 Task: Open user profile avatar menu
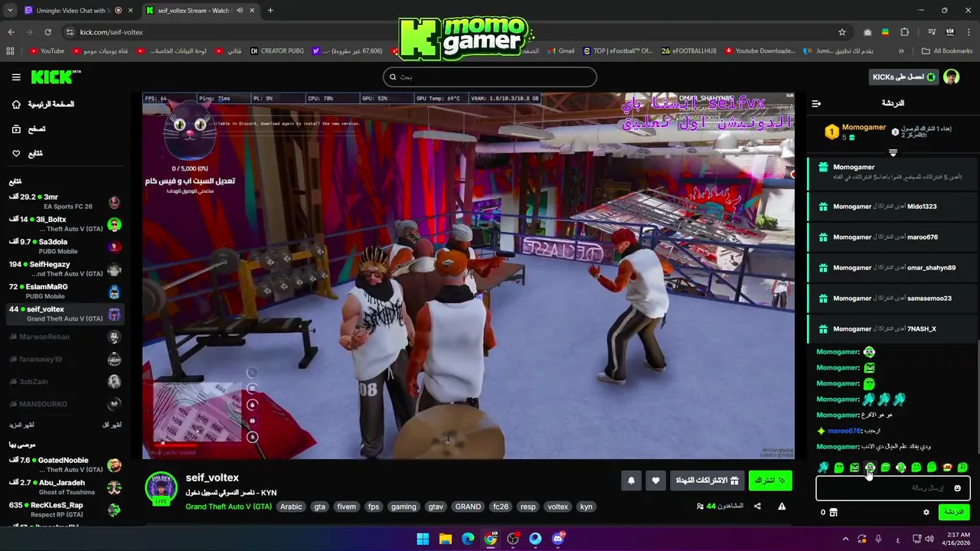[951, 77]
